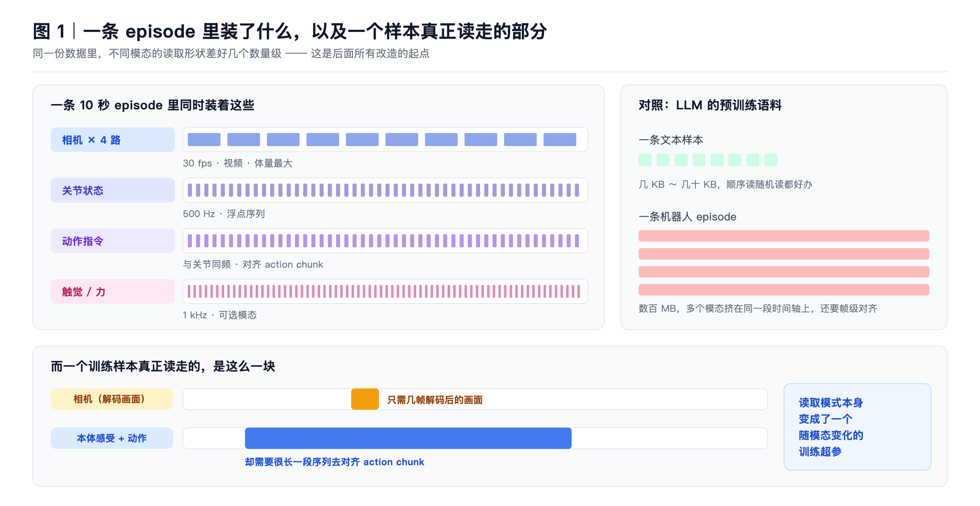Click the 触觉 pink tick timeline
Screen dimensions: 980x506
click(385, 291)
